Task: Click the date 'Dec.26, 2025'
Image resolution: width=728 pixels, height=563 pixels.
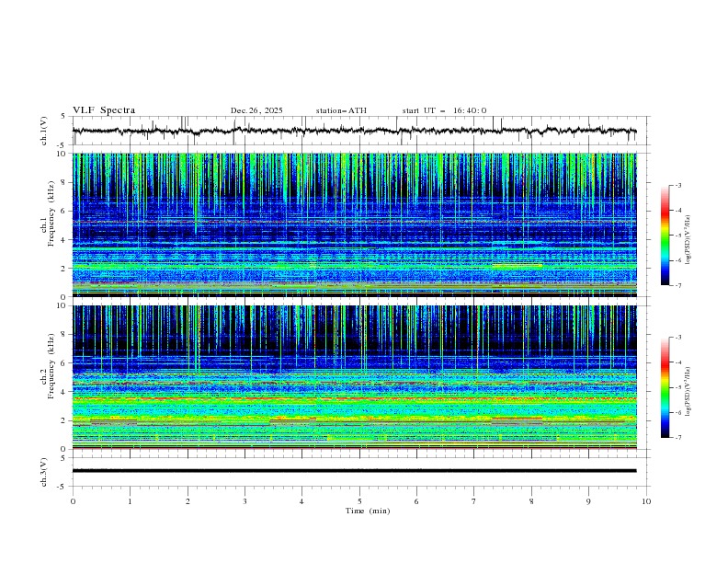Action: pyautogui.click(x=256, y=110)
